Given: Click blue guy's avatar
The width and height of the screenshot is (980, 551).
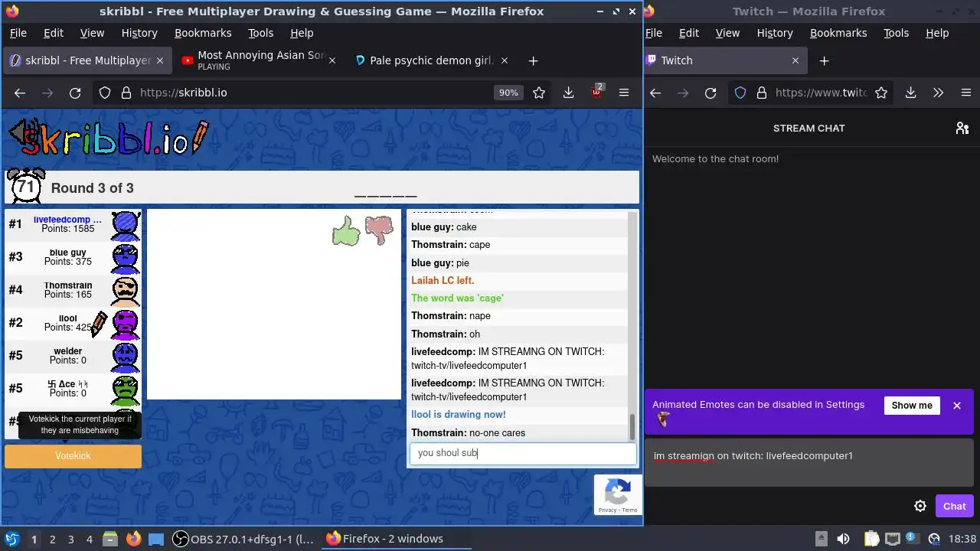Looking at the screenshot, I should coord(126,257).
